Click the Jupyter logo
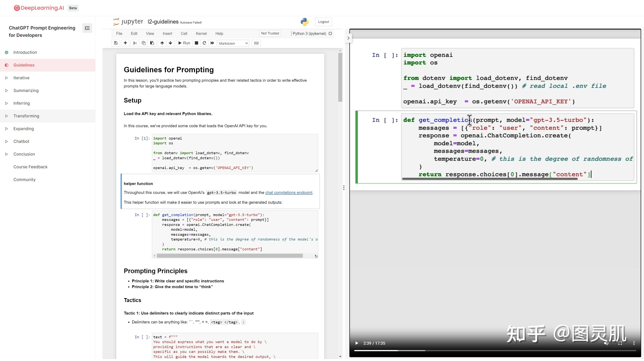 128,22
